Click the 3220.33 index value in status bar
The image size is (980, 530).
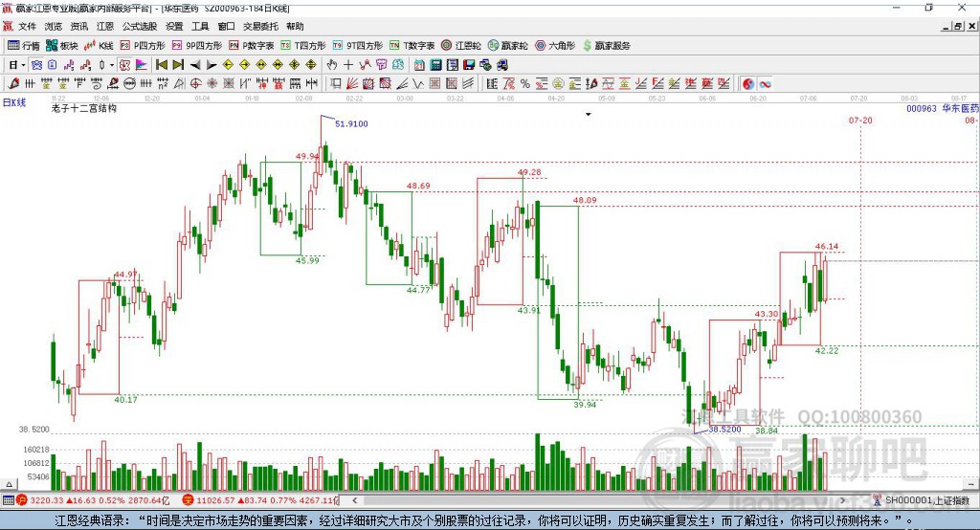(46, 500)
